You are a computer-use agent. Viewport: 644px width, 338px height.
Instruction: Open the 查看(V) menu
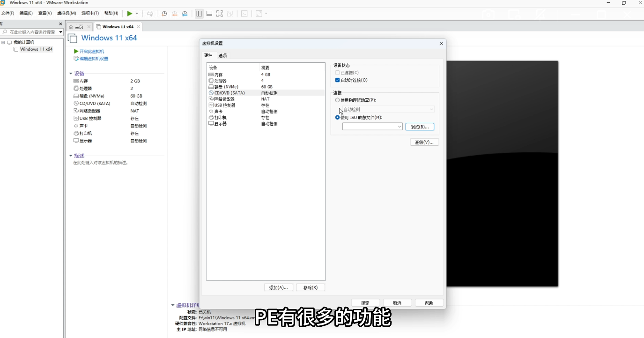coord(45,13)
